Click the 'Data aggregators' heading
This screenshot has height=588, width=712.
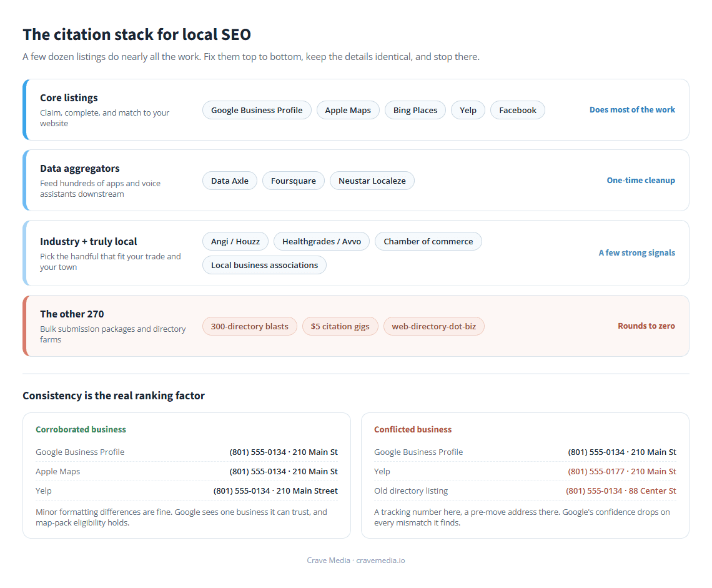pos(79,169)
